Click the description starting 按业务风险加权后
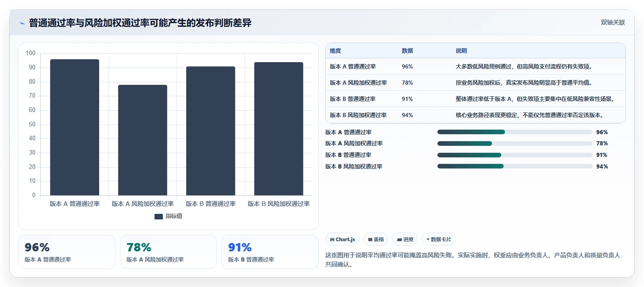The height and width of the screenshot is (287, 644). point(525,83)
